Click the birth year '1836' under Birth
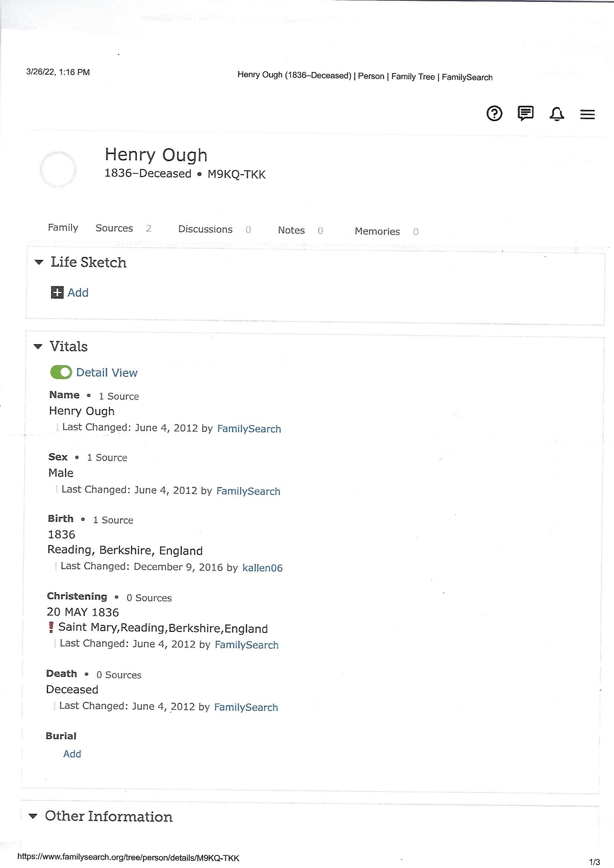Viewport: 614px width, 868px height. tap(61, 534)
